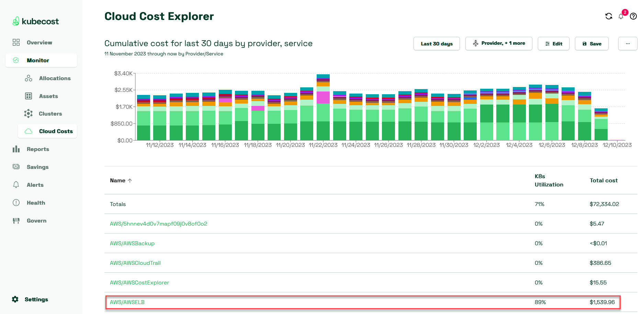Select Cloud Costs menu item

[47, 131]
